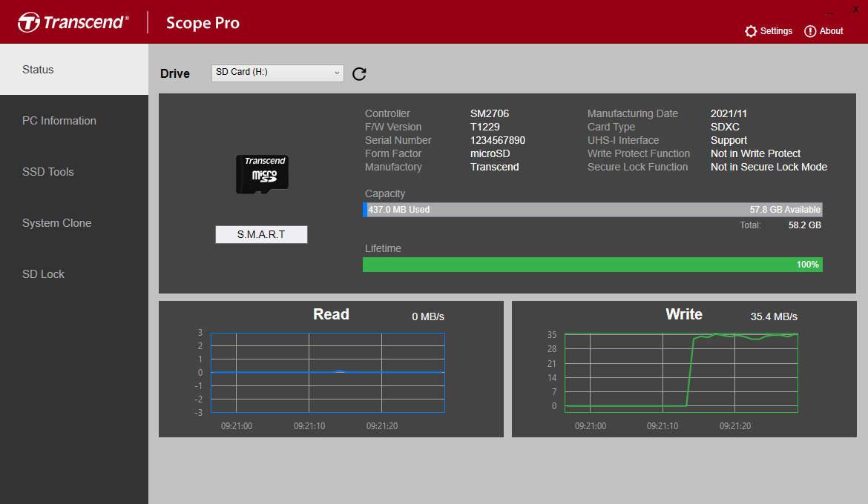The image size is (868, 504).
Task: Click 'Not in Write Protect' value
Action: [755, 154]
